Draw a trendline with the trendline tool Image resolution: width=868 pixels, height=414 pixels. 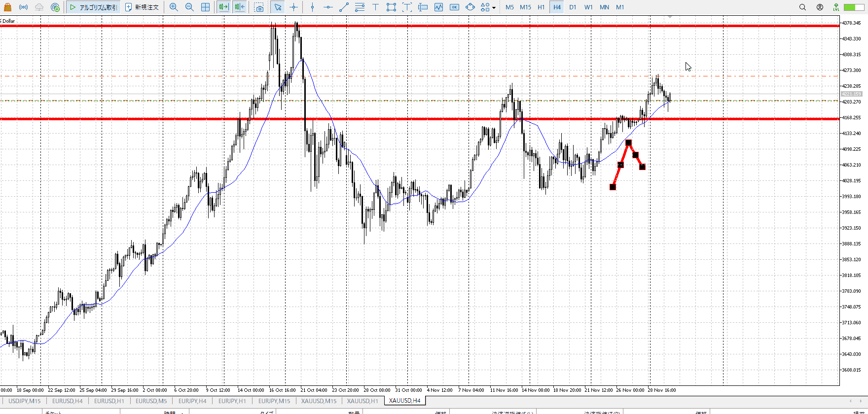pyautogui.click(x=344, y=7)
